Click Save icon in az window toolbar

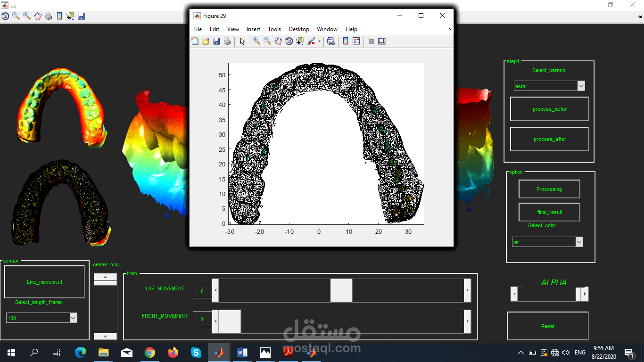[x=81, y=16]
